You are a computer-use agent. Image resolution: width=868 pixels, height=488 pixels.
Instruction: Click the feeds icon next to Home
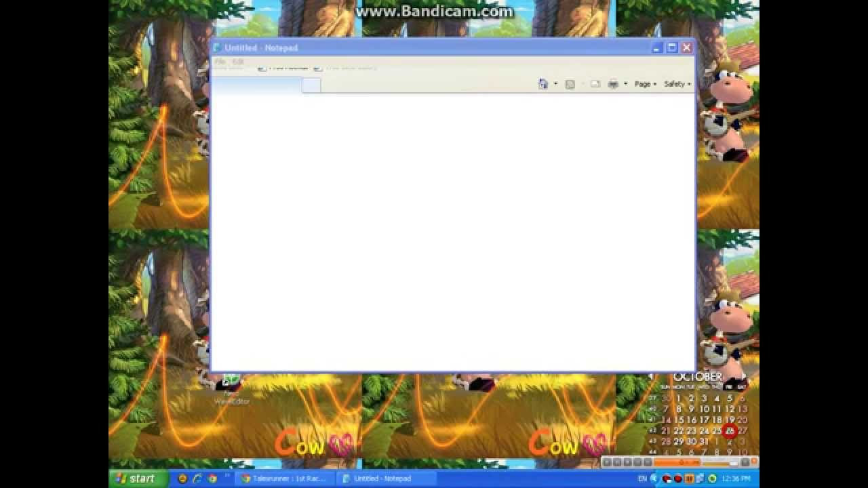click(570, 84)
